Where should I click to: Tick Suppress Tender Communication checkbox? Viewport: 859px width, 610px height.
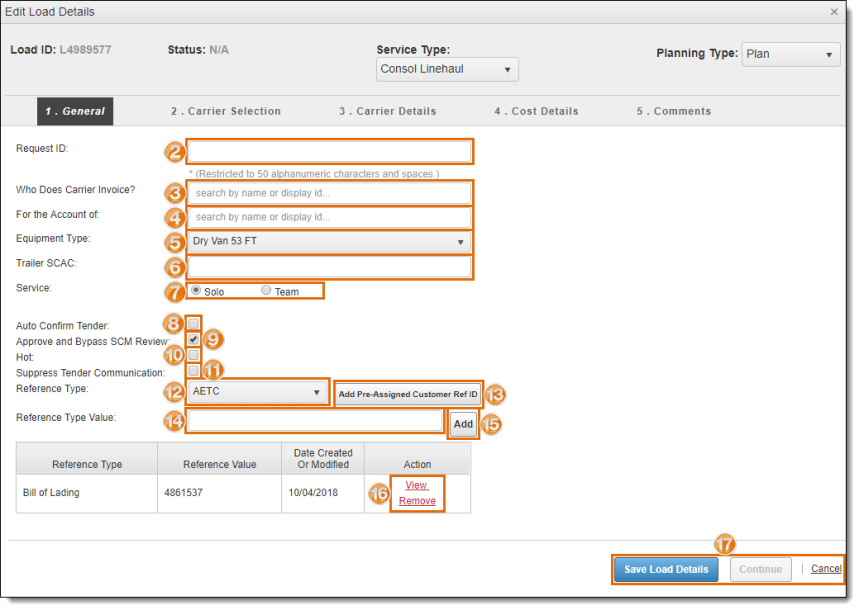coord(193,371)
